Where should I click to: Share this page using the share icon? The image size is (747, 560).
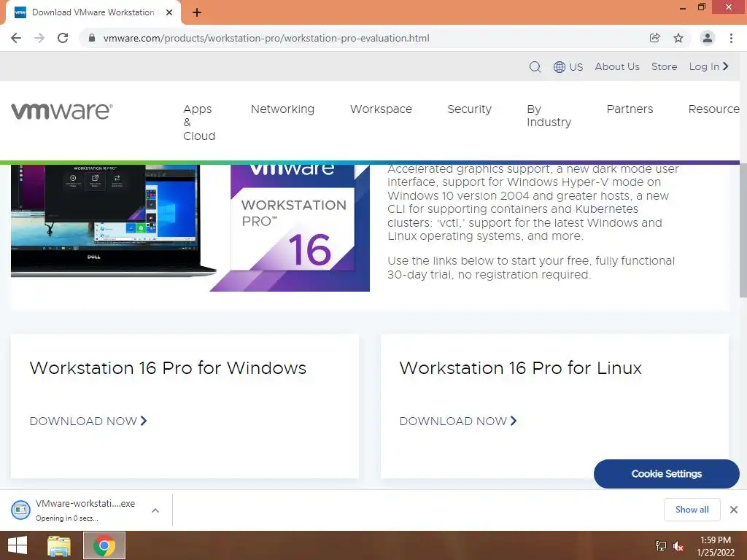coord(654,38)
